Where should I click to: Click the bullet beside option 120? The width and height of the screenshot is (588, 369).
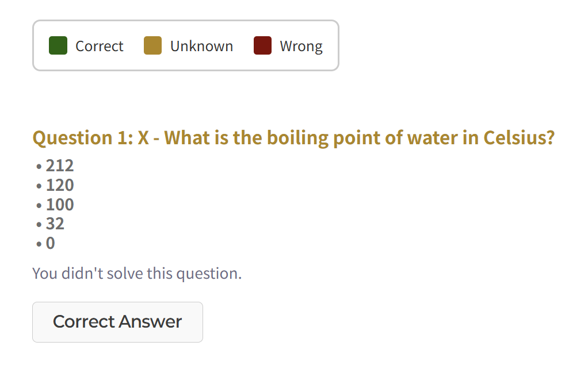[39, 186]
